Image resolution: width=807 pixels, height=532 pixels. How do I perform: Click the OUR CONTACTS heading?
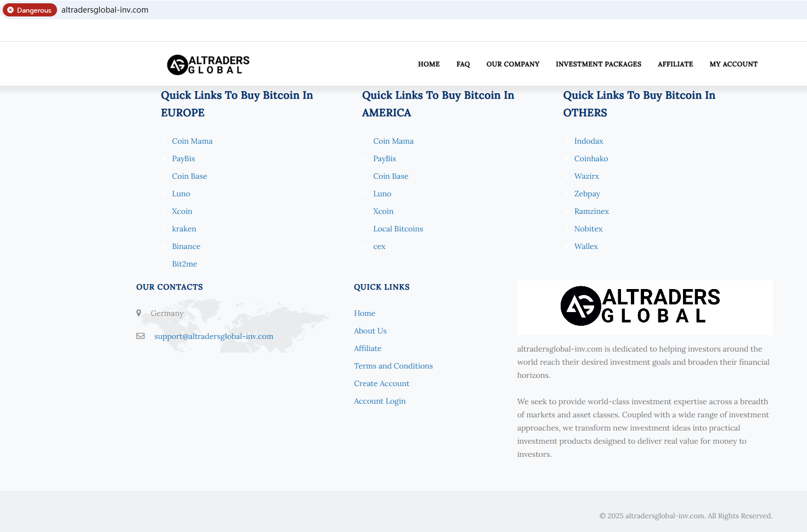(x=170, y=287)
